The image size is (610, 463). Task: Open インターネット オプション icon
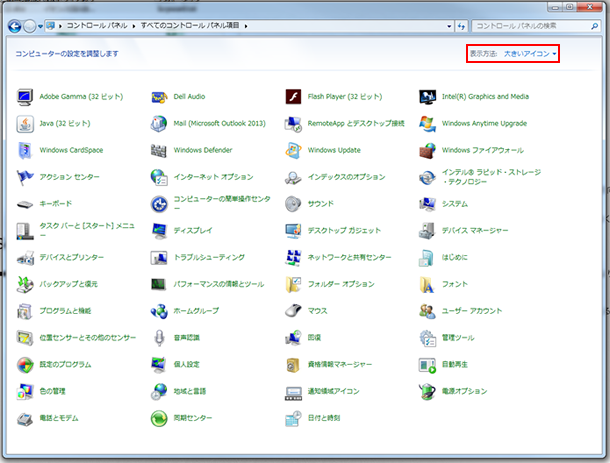pos(159,177)
